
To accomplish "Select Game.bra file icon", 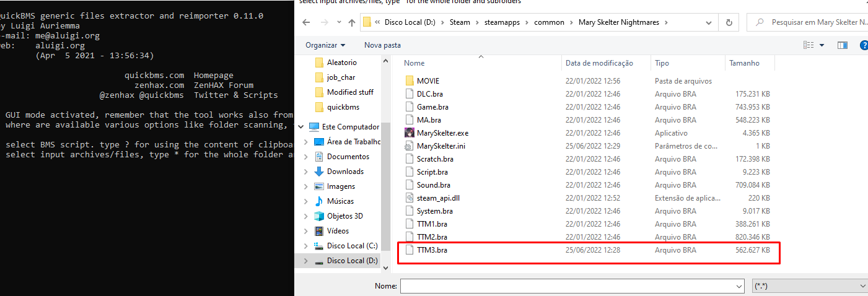I will tap(409, 107).
